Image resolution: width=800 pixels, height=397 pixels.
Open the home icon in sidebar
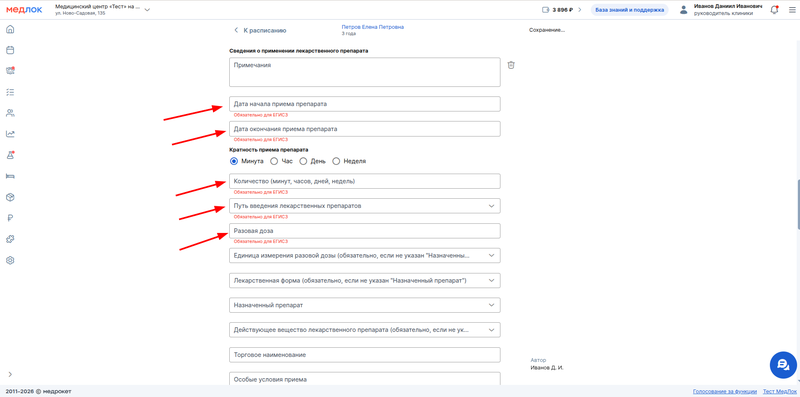[10, 29]
